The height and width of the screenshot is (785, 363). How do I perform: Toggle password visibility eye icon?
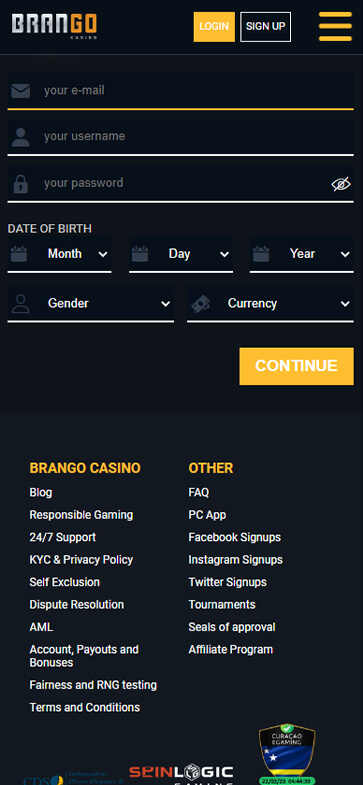pyautogui.click(x=341, y=184)
